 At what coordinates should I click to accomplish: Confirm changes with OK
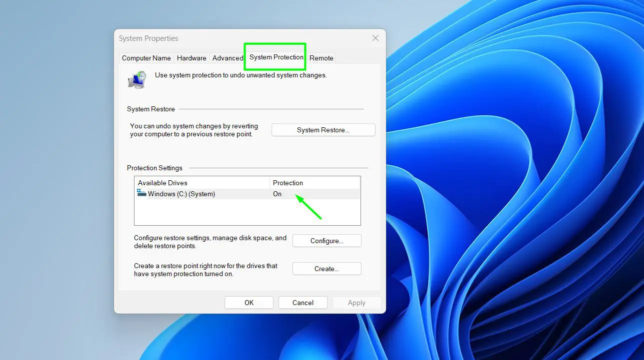[248, 302]
